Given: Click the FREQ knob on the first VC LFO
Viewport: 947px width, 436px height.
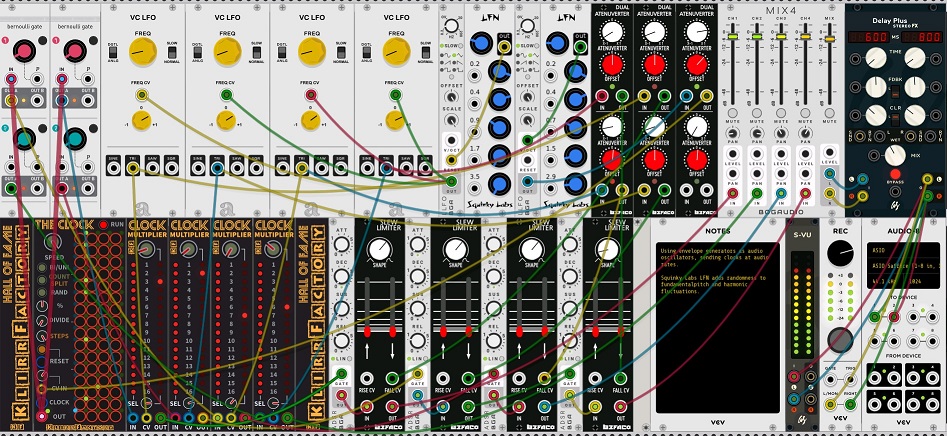Looking at the screenshot, I should point(143,52).
